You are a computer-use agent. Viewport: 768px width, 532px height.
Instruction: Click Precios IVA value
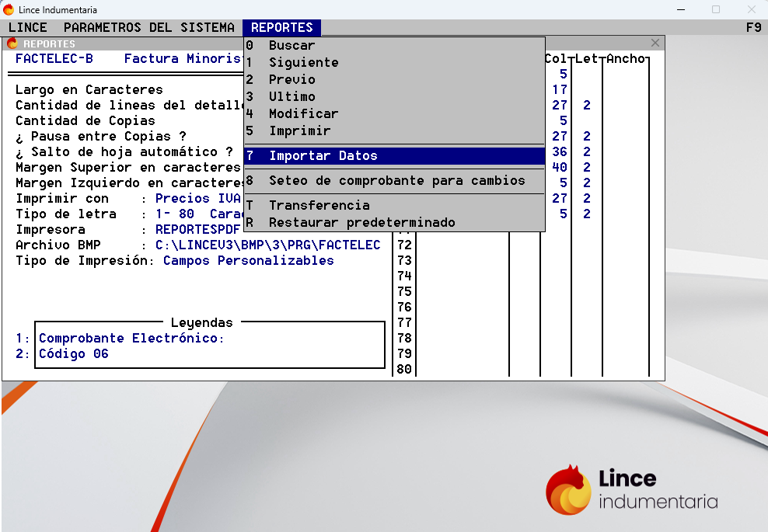(198, 199)
